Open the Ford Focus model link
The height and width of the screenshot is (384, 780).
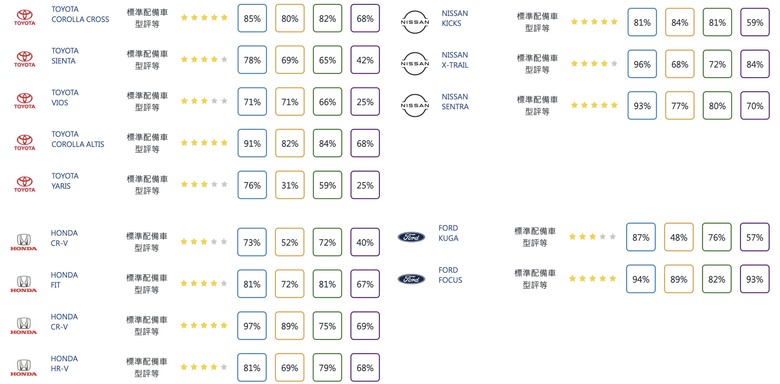click(x=450, y=275)
